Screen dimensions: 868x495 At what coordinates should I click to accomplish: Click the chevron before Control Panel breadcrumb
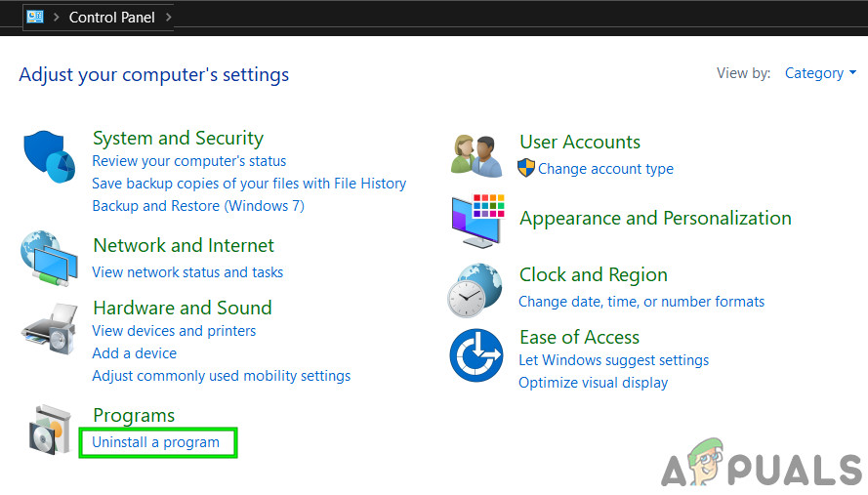click(57, 18)
